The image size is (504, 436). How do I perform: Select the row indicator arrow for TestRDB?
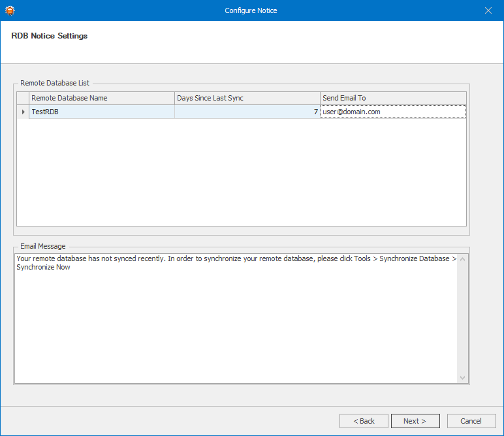coord(23,112)
